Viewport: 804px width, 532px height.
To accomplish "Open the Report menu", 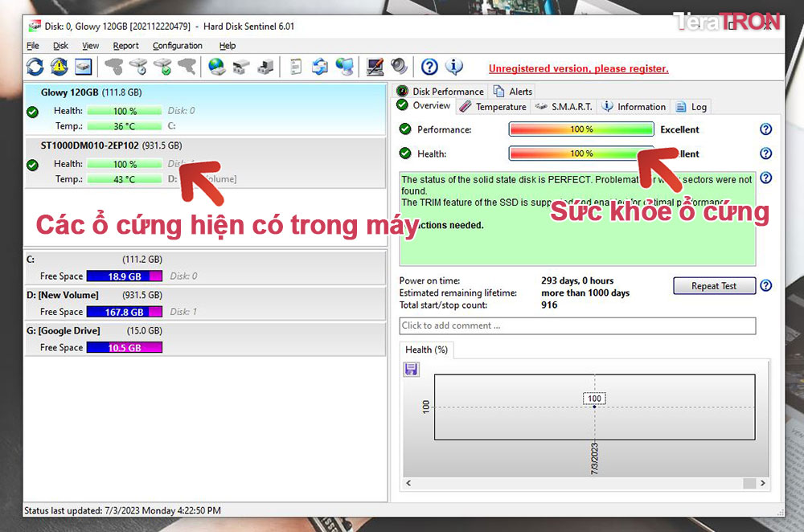I will tap(125, 46).
